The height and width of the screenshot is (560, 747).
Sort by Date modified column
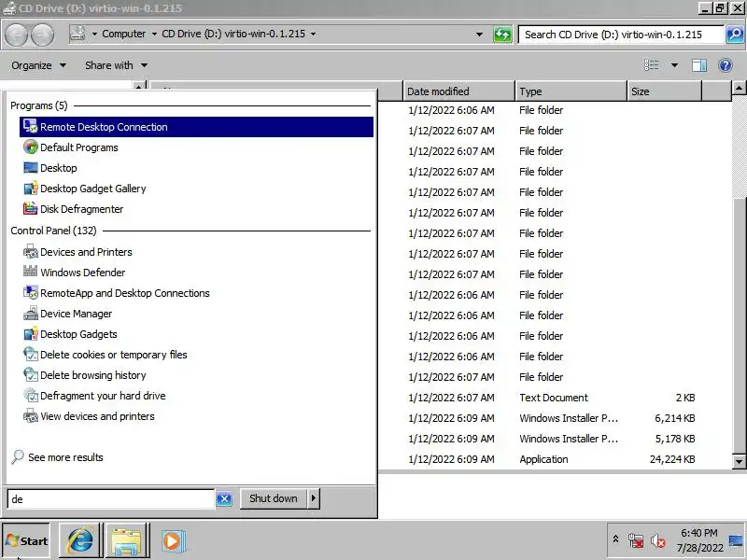(459, 91)
